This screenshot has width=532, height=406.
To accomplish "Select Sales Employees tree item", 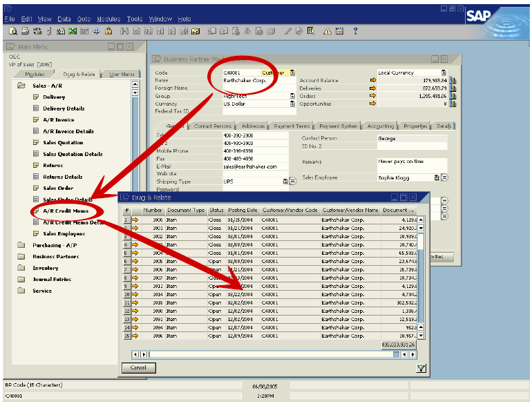I will click(x=64, y=233).
